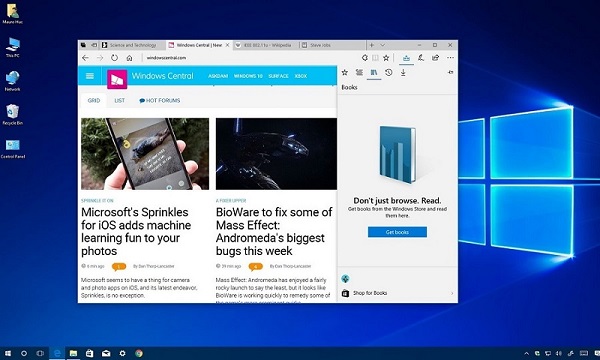Select Recycle Bin desktop icon
The image size is (600, 360).
(13, 115)
